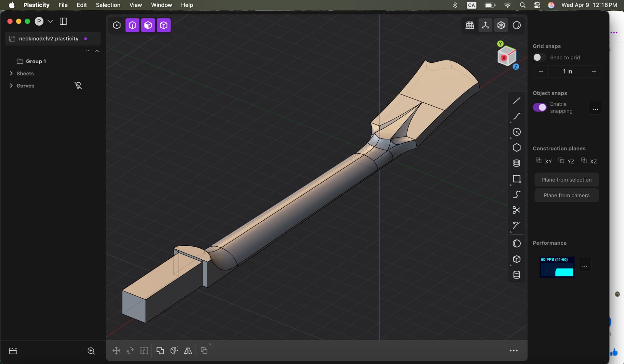
Task: Select the Box tool
Action: 516,259
